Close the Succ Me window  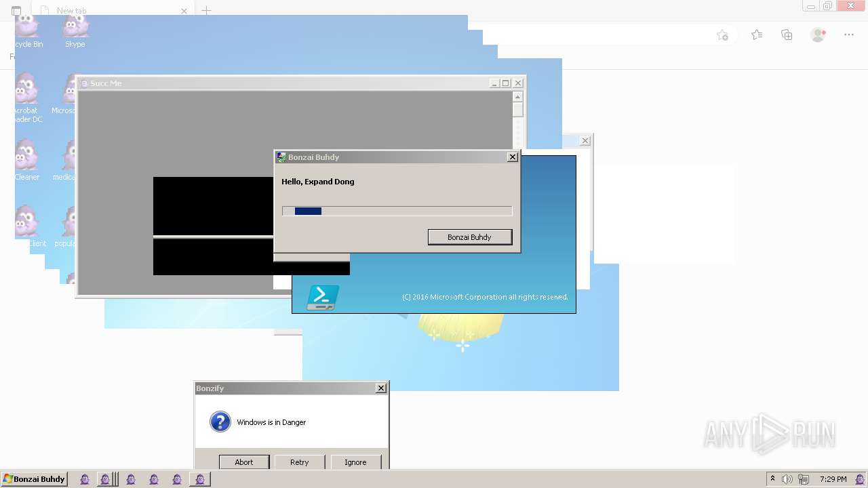(x=518, y=83)
